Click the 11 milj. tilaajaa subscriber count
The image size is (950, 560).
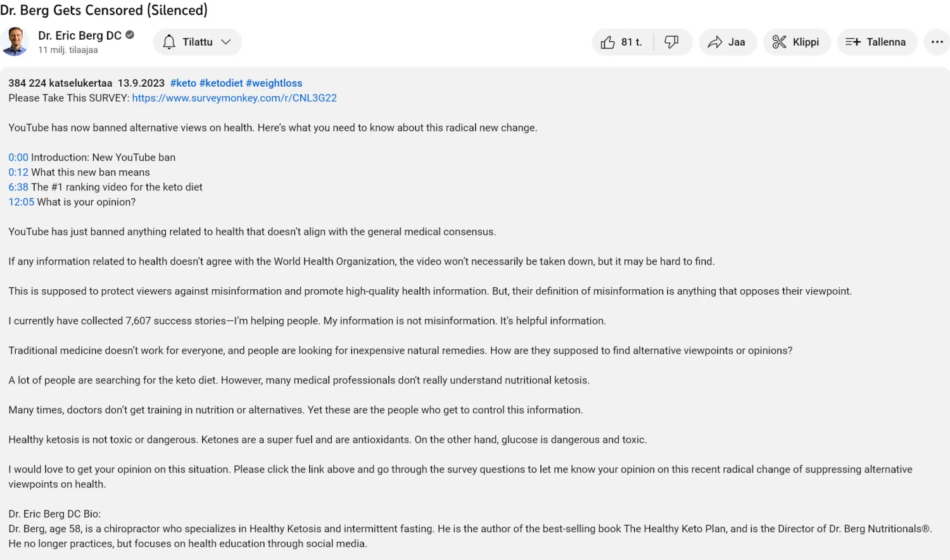point(68,50)
